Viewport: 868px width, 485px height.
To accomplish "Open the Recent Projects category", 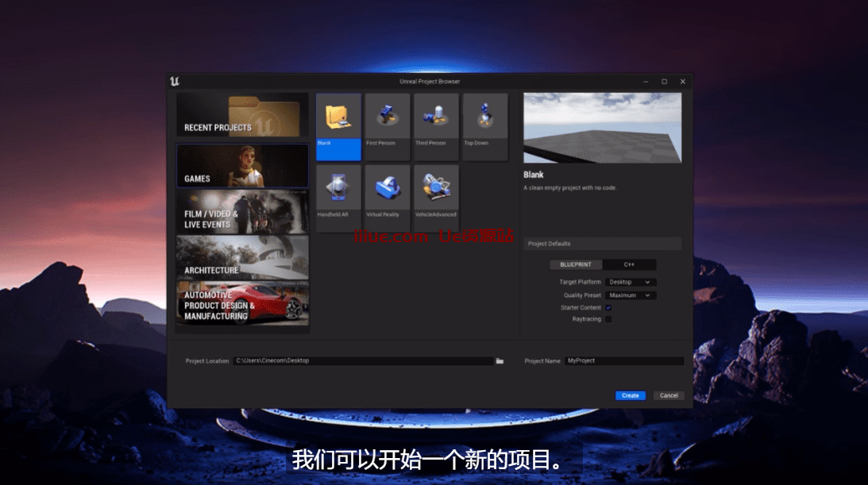I will tap(242, 115).
